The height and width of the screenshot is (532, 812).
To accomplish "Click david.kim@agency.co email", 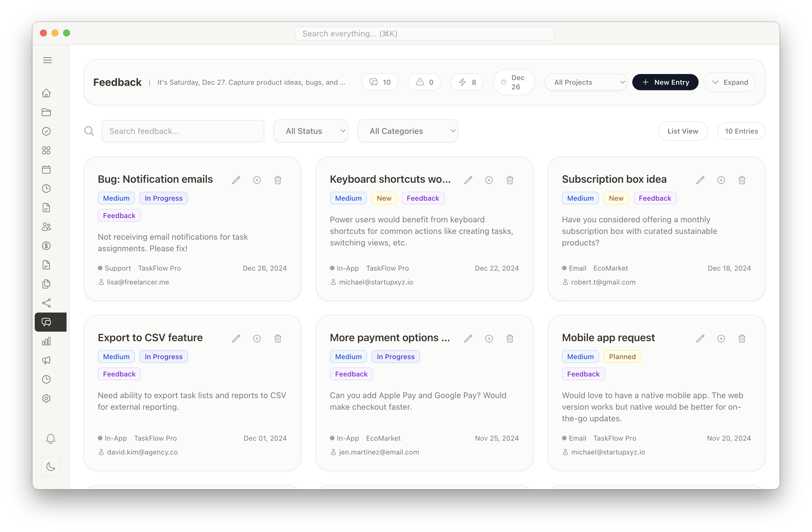I will (142, 452).
